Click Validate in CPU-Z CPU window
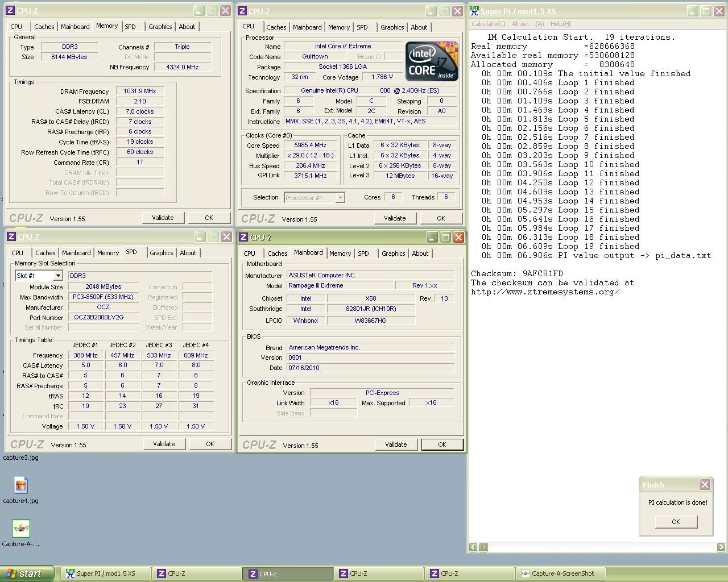 395,218
